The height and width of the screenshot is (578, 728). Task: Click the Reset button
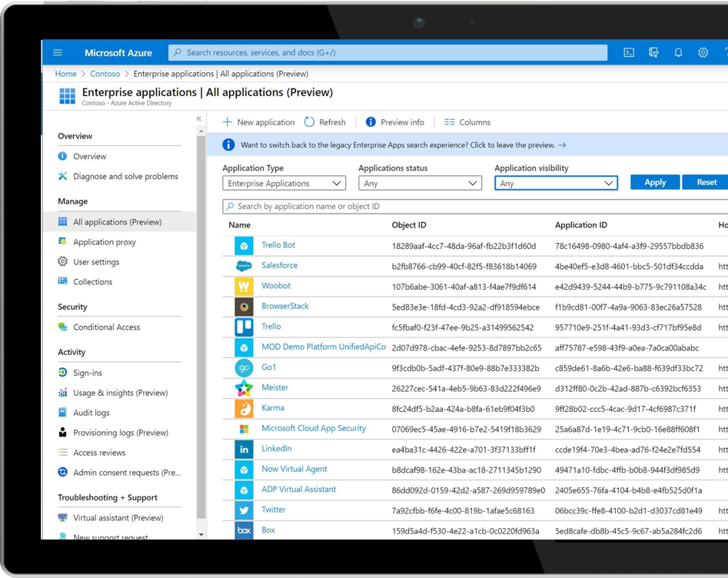coord(706,182)
